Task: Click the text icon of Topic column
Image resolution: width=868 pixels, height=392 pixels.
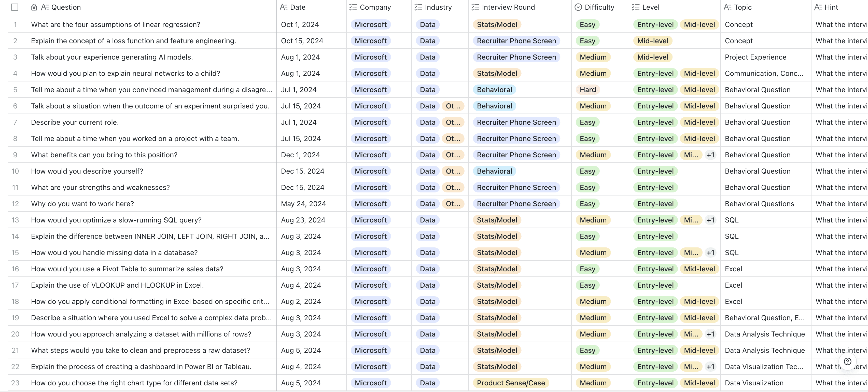Action: [x=727, y=7]
